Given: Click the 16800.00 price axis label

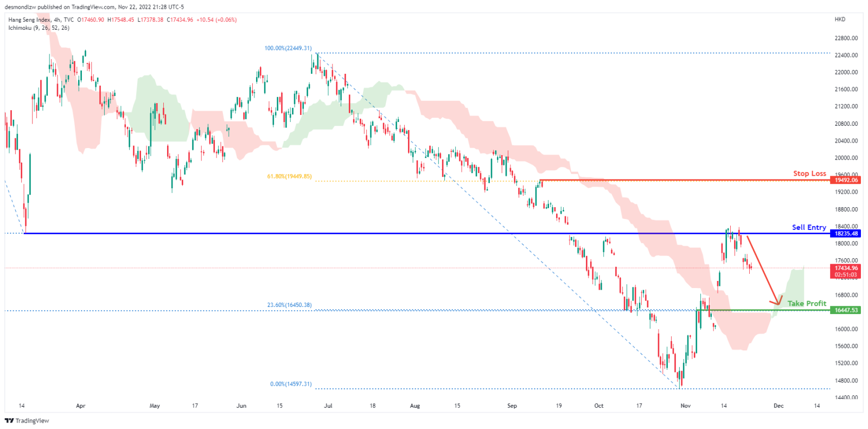Looking at the screenshot, I should (x=846, y=295).
